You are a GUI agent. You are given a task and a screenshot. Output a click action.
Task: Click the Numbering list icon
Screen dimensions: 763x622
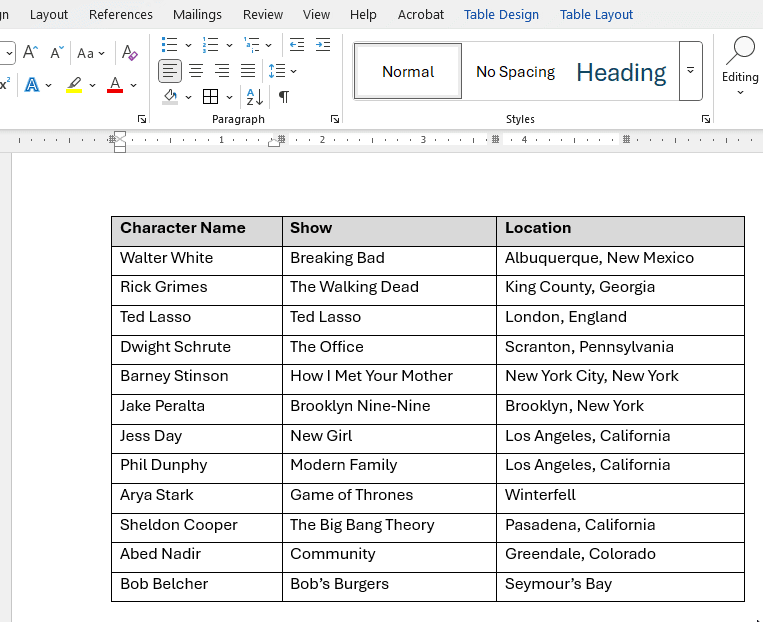pos(211,45)
